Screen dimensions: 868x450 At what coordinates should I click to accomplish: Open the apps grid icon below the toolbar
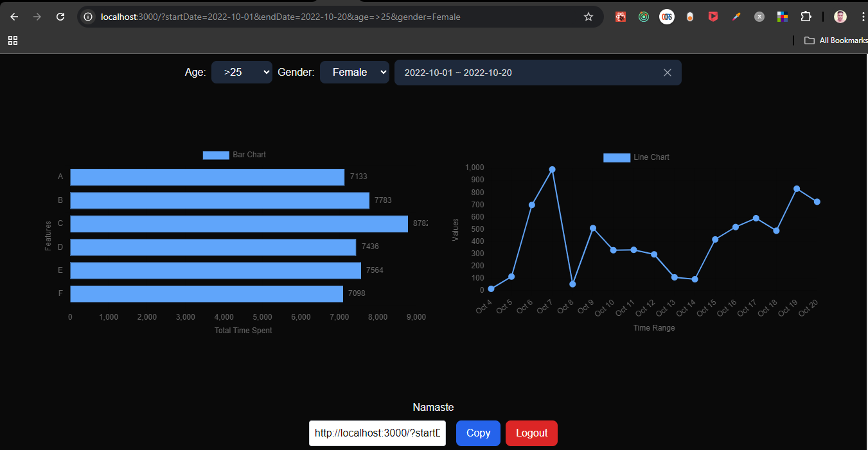pyautogui.click(x=13, y=40)
